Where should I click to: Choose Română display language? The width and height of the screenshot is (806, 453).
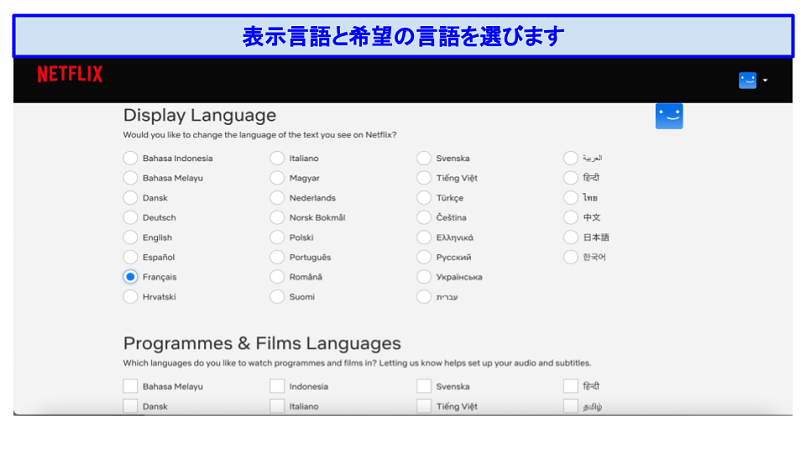coord(277,277)
